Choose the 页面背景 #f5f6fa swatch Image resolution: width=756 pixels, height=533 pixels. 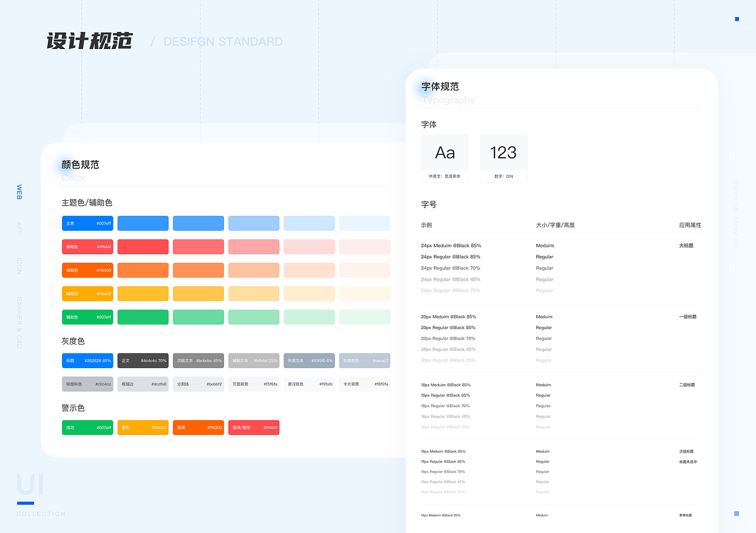(x=254, y=384)
